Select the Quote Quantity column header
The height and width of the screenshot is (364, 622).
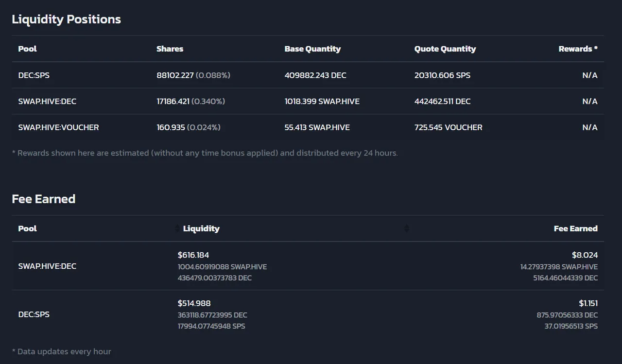pos(445,49)
